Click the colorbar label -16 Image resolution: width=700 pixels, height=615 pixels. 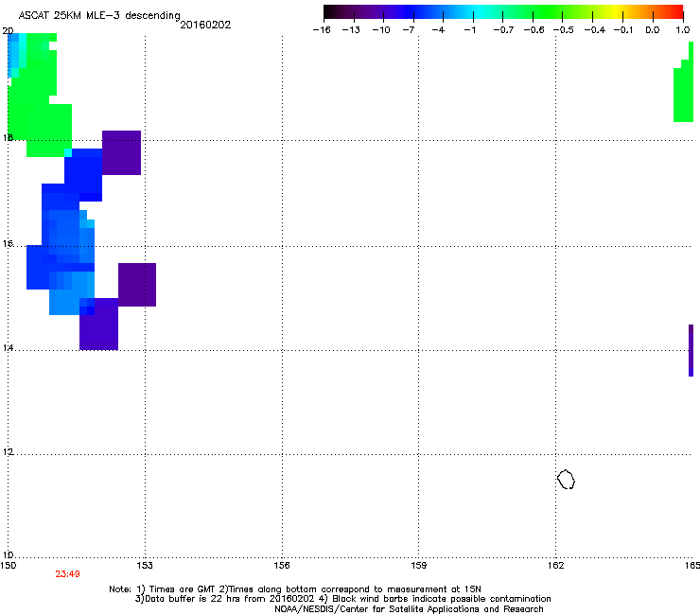coord(322,30)
